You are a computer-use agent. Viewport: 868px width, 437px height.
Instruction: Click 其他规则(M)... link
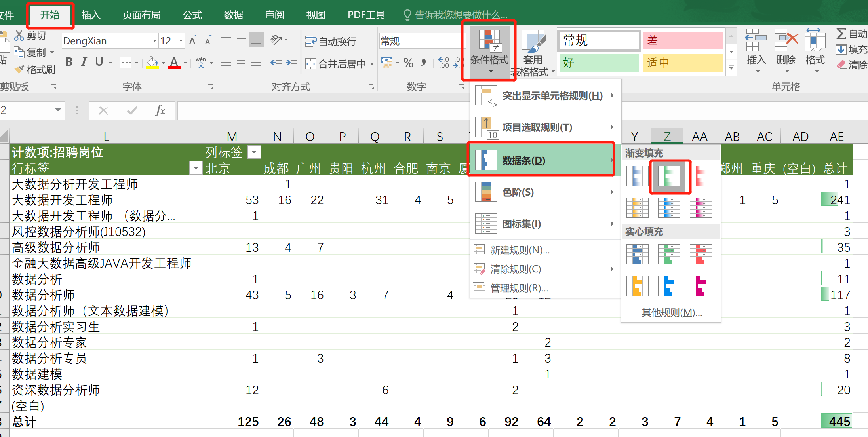[x=672, y=313]
